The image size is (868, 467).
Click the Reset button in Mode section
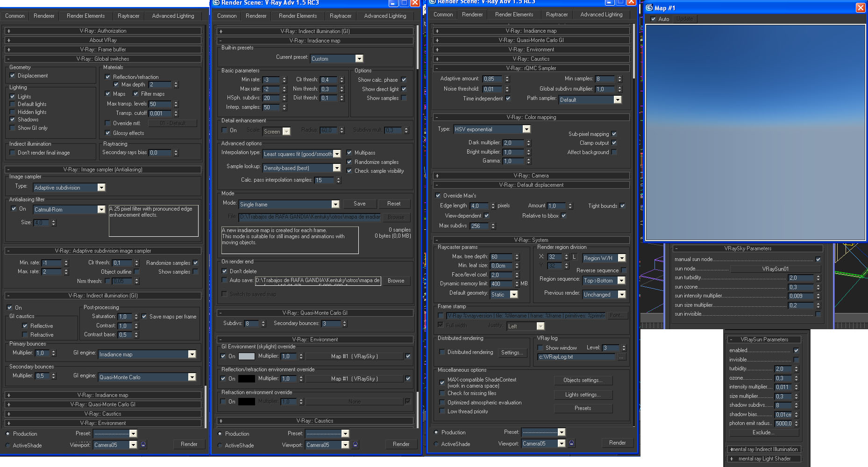[394, 204]
